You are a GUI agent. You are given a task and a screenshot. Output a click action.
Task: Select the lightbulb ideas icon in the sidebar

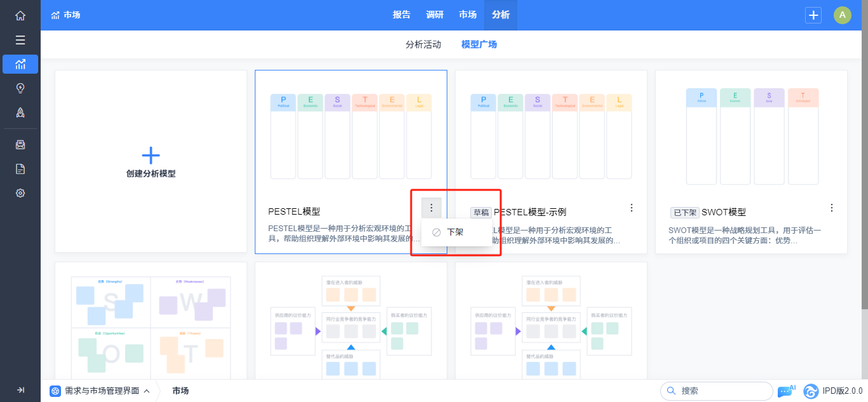coord(20,88)
